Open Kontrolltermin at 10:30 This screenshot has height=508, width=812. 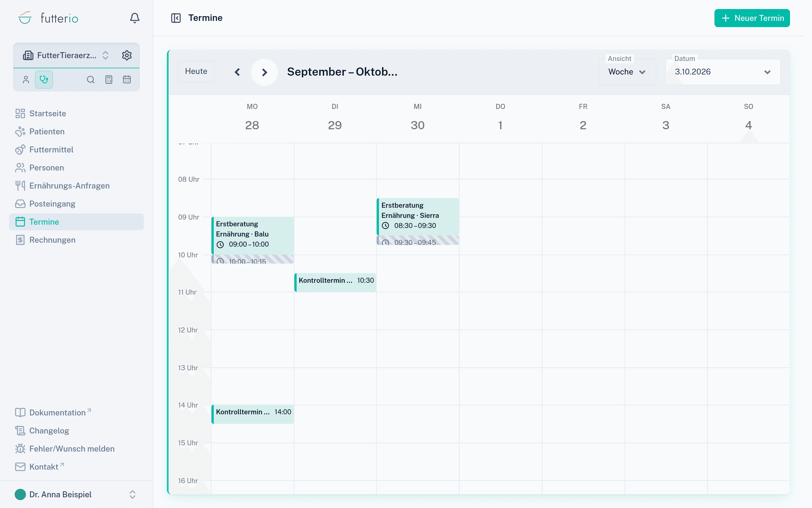(335, 282)
